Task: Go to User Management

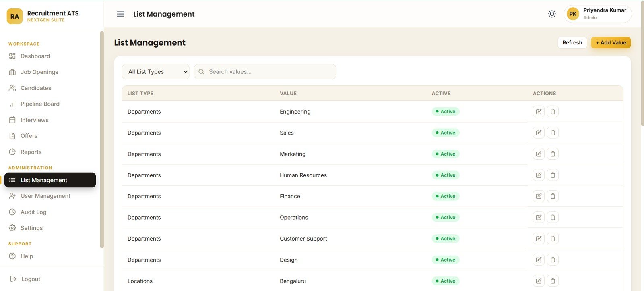Action: pyautogui.click(x=50, y=196)
